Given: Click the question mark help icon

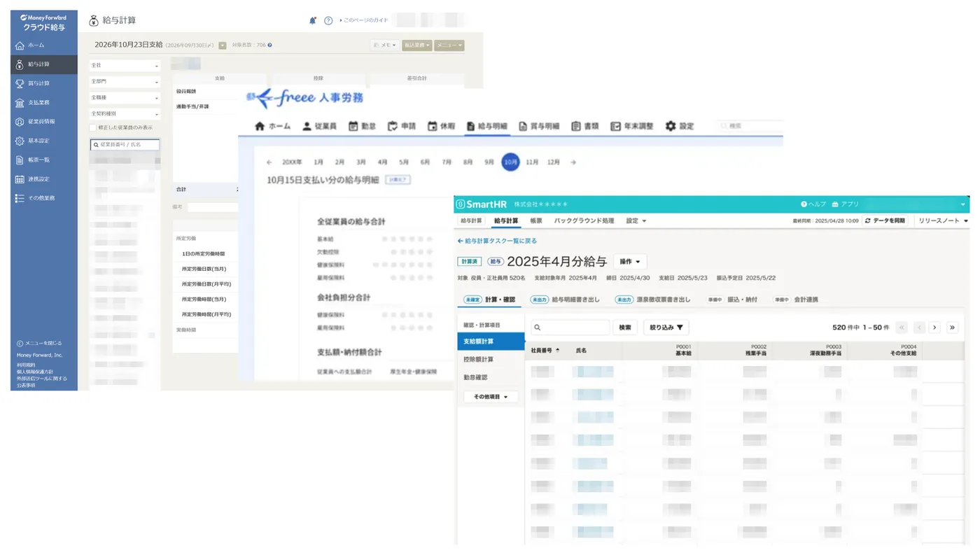Looking at the screenshot, I should 328,20.
